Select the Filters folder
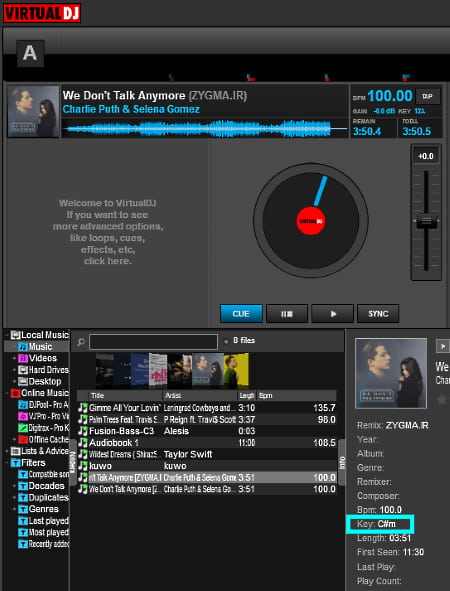The image size is (450, 591). tap(28, 462)
